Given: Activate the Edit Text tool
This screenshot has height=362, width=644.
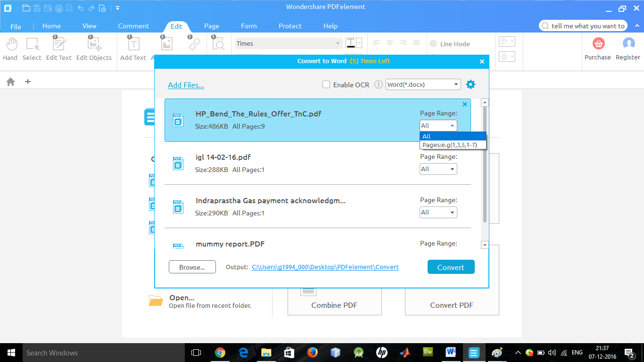Looking at the screenshot, I should (59, 49).
